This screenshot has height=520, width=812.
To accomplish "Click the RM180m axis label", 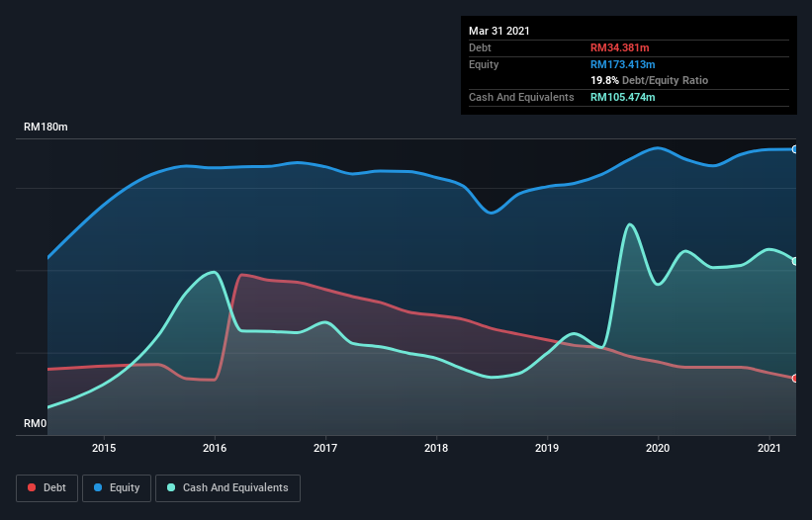I will tap(45, 127).
